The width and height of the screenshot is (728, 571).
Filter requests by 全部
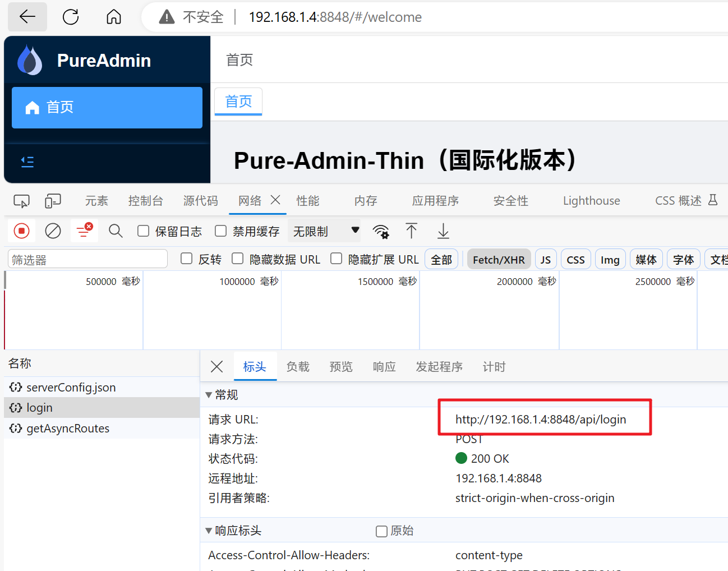[441, 260]
